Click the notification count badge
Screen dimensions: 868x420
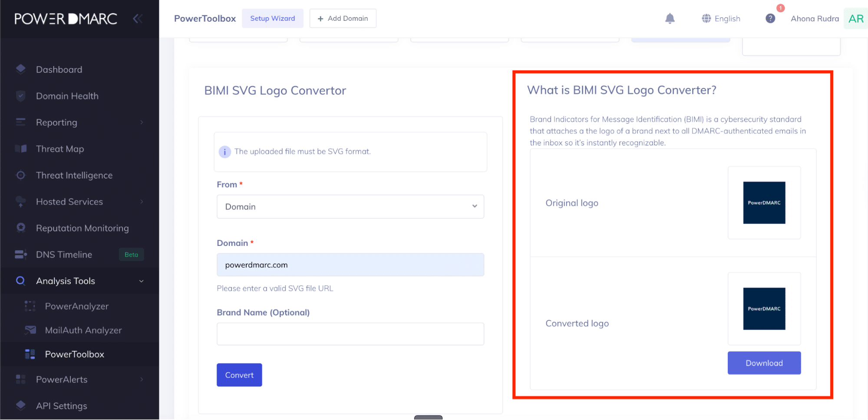click(781, 8)
